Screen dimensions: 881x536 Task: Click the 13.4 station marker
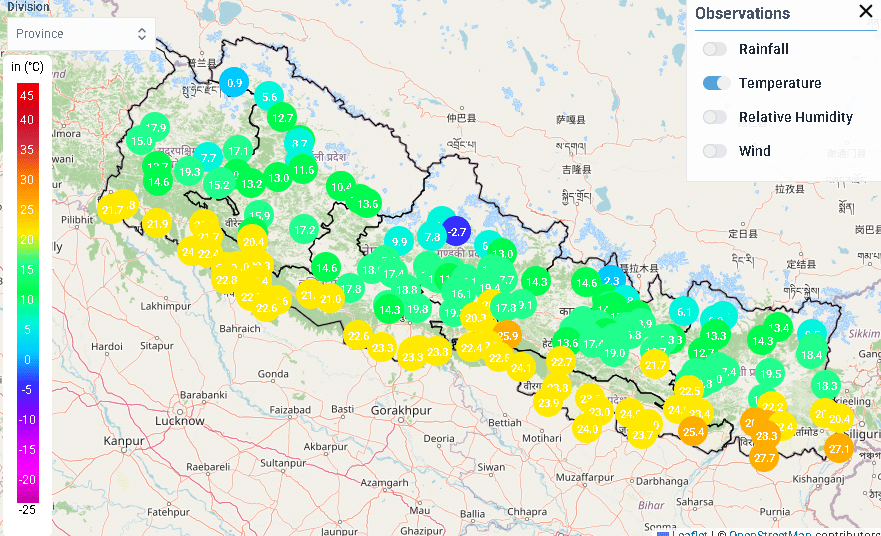(778, 328)
